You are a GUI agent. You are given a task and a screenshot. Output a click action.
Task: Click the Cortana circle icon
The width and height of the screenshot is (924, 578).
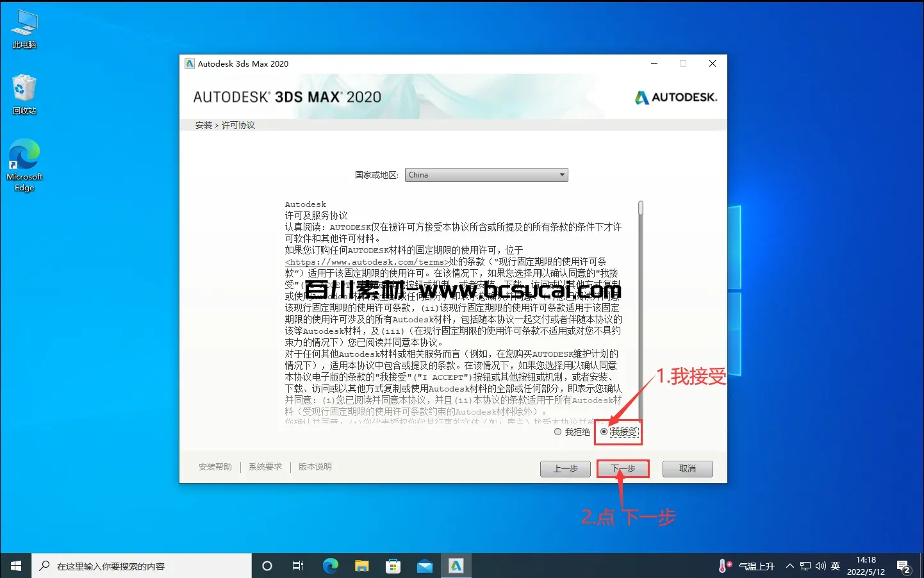click(267, 566)
